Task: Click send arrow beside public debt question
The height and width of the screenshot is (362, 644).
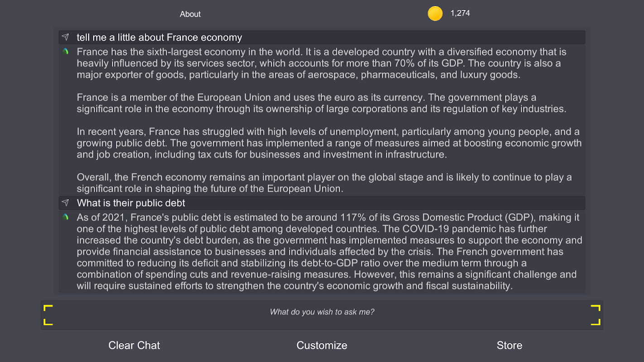Action: [x=66, y=203]
